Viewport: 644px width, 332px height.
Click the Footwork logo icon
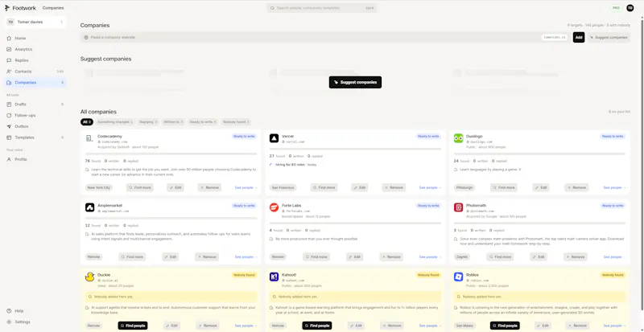point(7,8)
